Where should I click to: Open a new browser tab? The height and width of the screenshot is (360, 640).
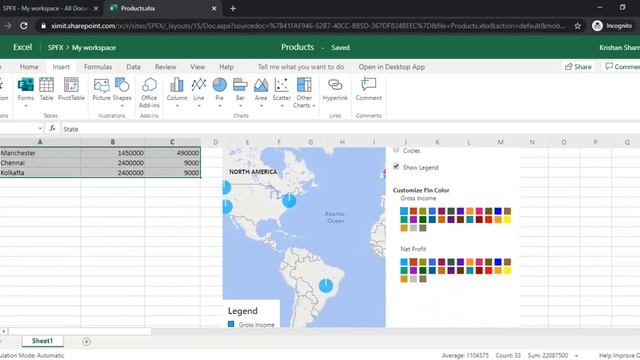(233, 8)
